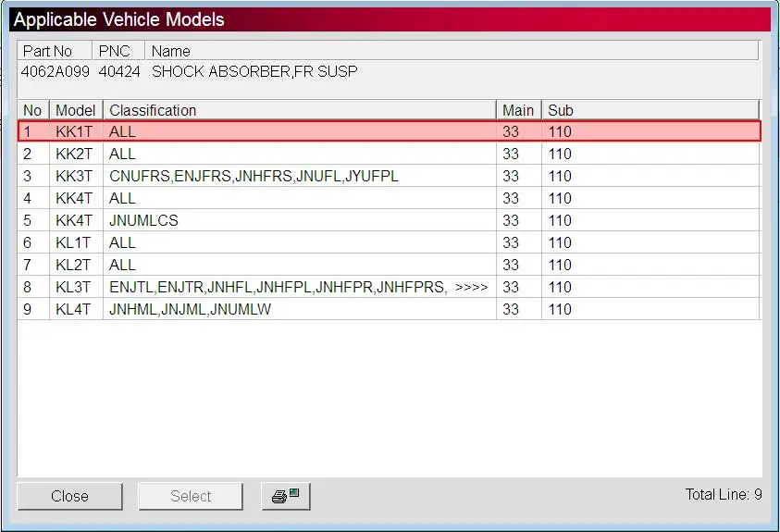Viewport: 780px width, 532px height.
Task: Sort by the Model column header
Action: pos(76,110)
